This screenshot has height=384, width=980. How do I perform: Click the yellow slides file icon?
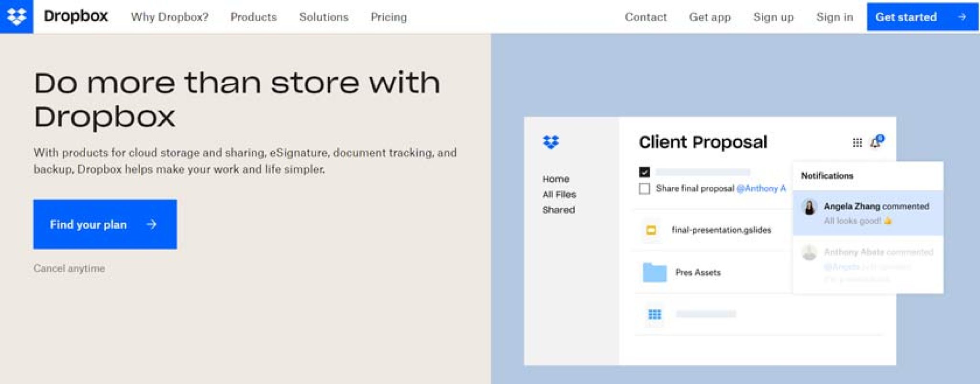point(651,230)
